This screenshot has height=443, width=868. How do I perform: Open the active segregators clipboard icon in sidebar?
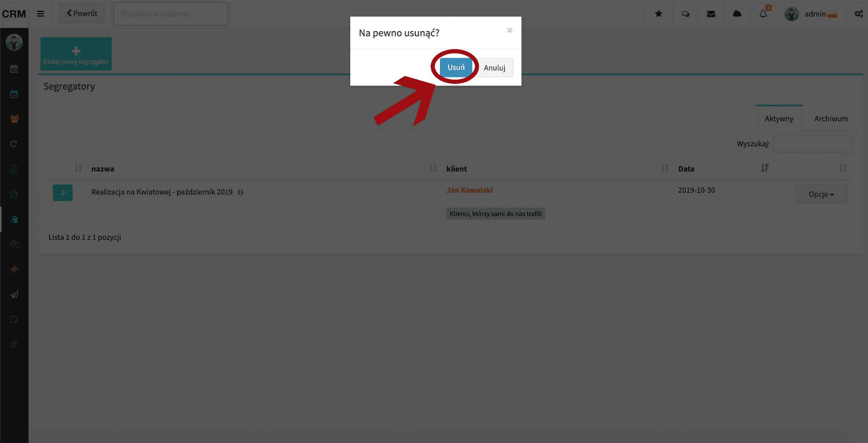(x=14, y=219)
